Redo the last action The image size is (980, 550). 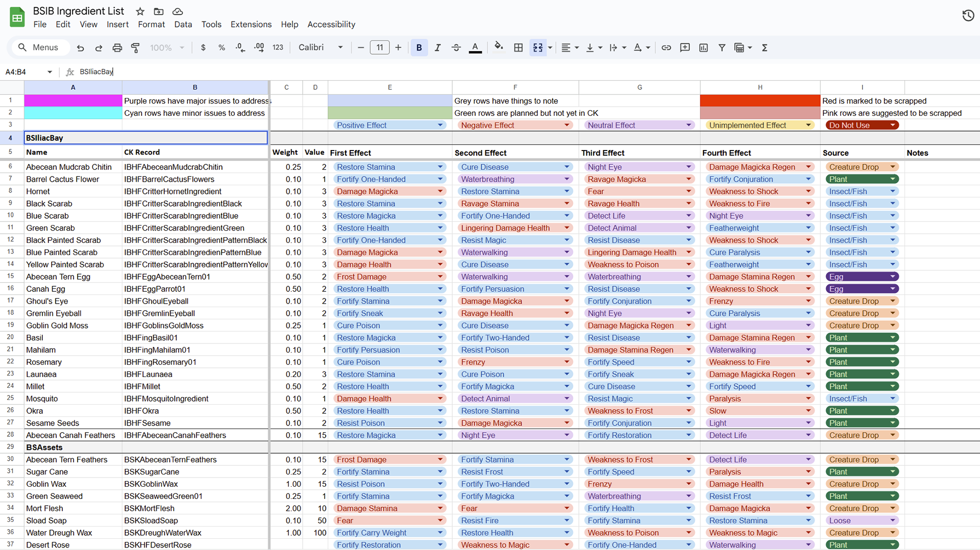(x=99, y=47)
